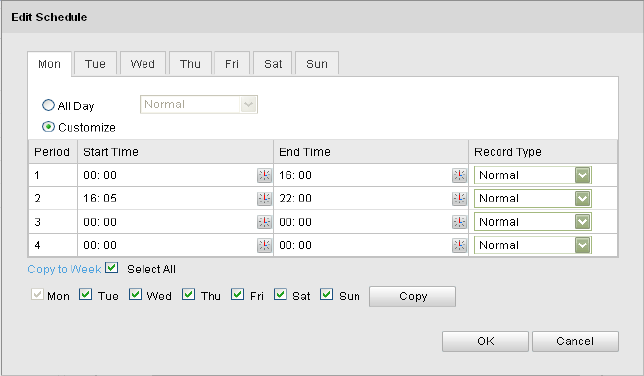The height and width of the screenshot is (376, 644).
Task: Open time picker for period 3 start time
Action: coord(264,222)
